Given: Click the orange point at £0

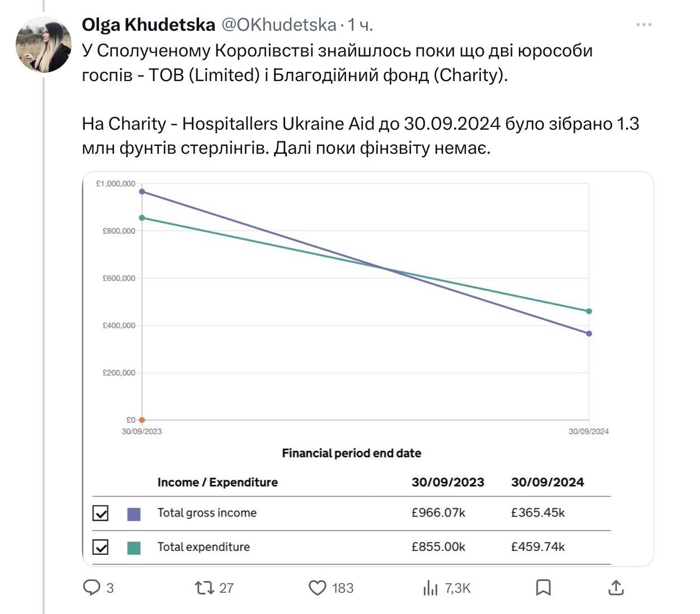Looking at the screenshot, I should coord(142,420).
